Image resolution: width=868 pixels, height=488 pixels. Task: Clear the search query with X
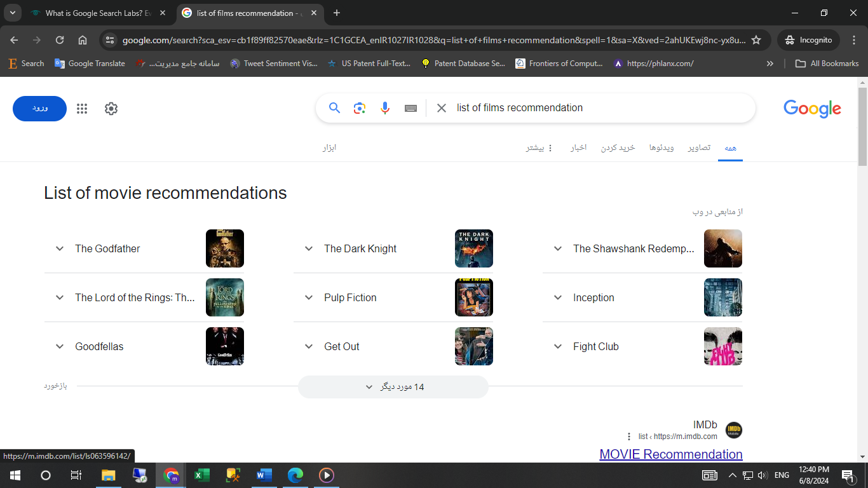(x=442, y=108)
